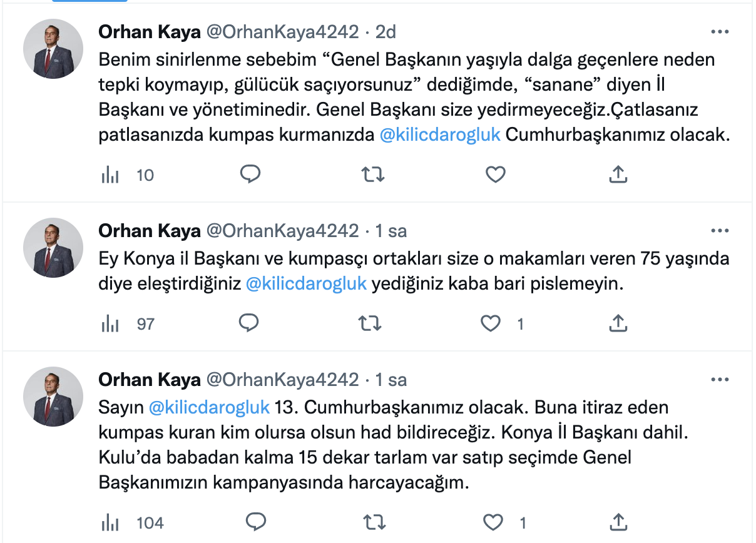This screenshot has height=543, width=756.
Task: Like the second tweet from Orhan Kaya
Action: (x=490, y=324)
